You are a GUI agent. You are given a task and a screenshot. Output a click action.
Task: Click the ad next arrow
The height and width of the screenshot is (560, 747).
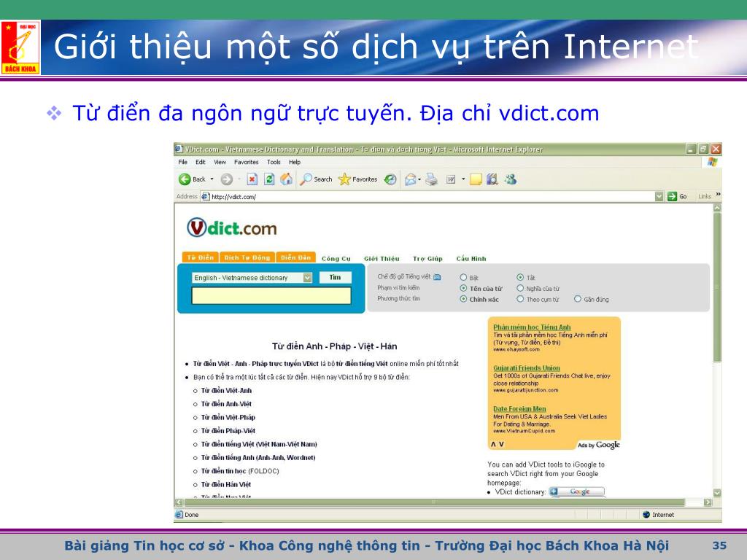(501, 444)
